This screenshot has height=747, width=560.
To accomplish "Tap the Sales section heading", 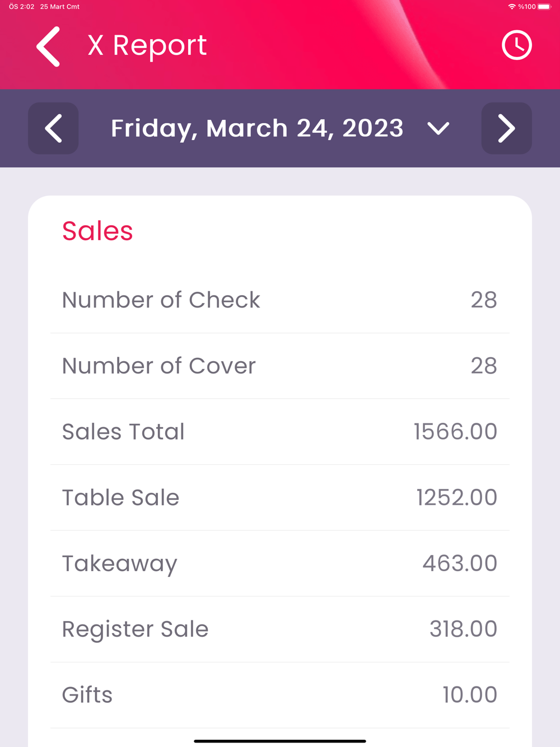I will (97, 231).
